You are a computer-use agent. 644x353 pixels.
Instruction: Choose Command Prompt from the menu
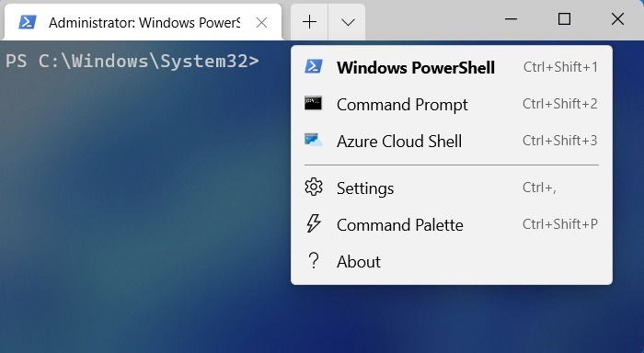452,104
